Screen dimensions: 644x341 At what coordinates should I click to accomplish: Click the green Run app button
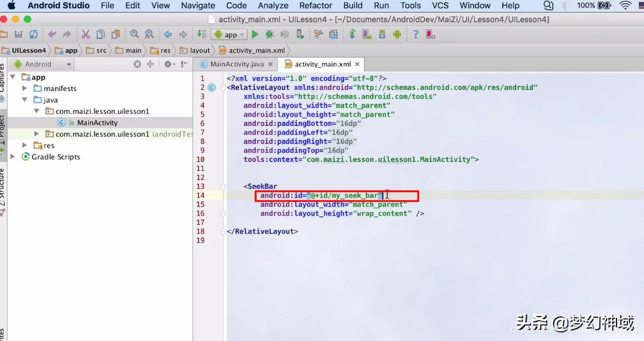pyautogui.click(x=255, y=35)
